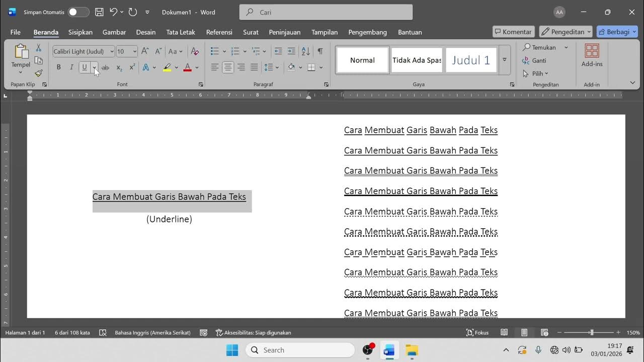Justify paragraph text
Image resolution: width=644 pixels, height=362 pixels.
click(254, 67)
